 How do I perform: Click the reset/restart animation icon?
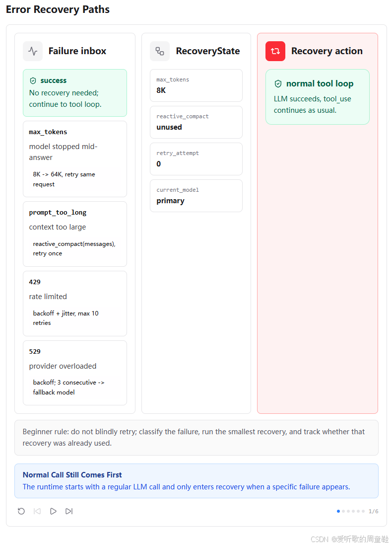click(21, 511)
